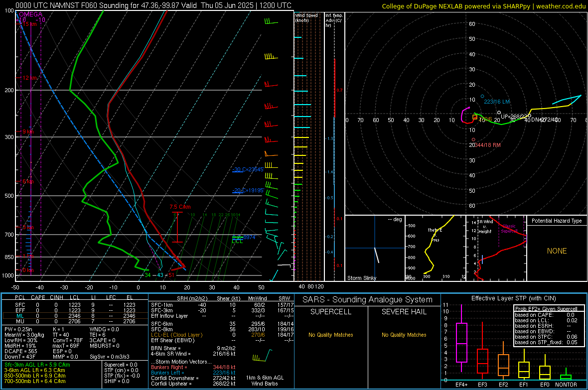
Task: Click the SARS - Sounding Analogue System heading
Action: point(367,300)
